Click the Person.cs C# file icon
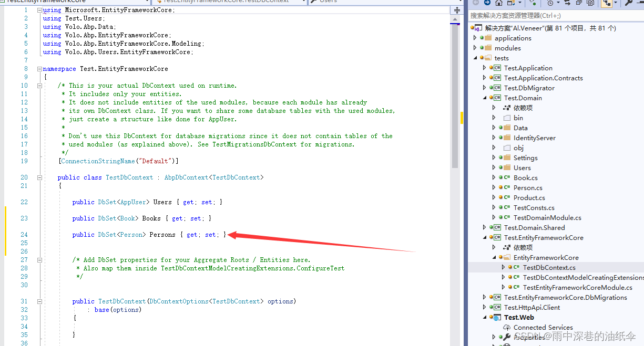The width and height of the screenshot is (644, 346). pyautogui.click(x=507, y=187)
